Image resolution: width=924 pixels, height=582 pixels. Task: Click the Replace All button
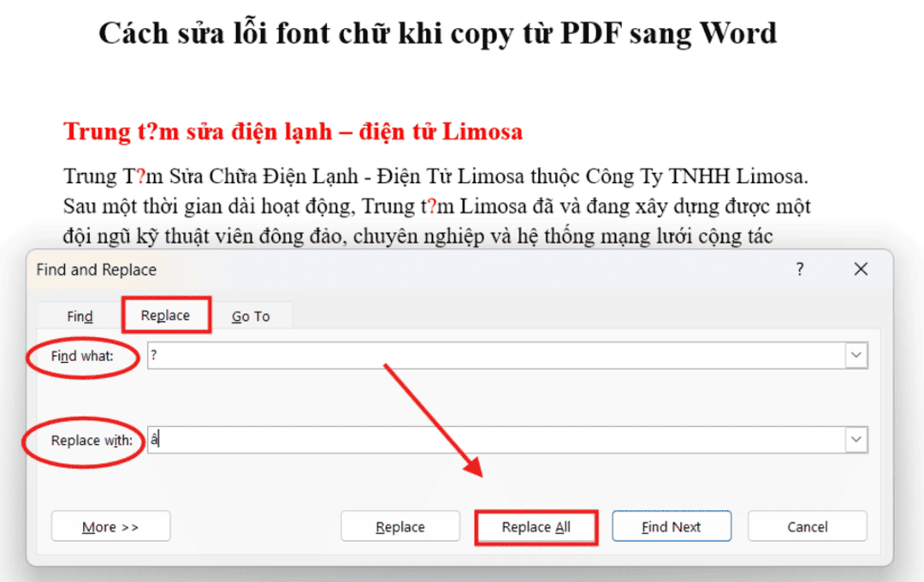(x=536, y=527)
